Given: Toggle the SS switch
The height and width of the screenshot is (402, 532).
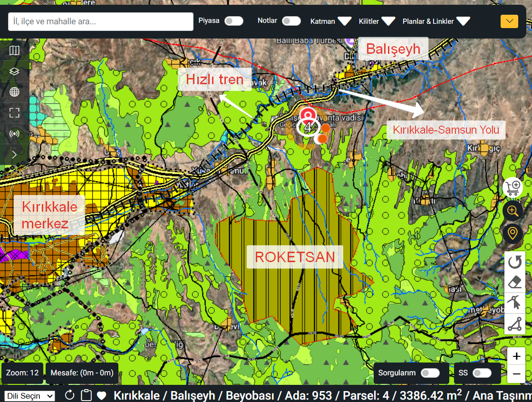Looking at the screenshot, I should (482, 373).
